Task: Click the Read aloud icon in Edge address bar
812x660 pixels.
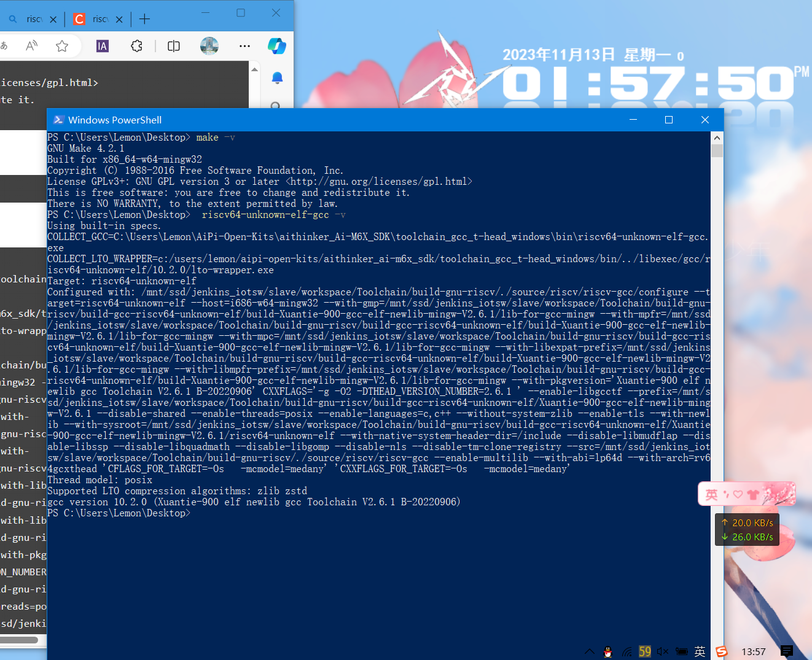Action: pyautogui.click(x=32, y=46)
